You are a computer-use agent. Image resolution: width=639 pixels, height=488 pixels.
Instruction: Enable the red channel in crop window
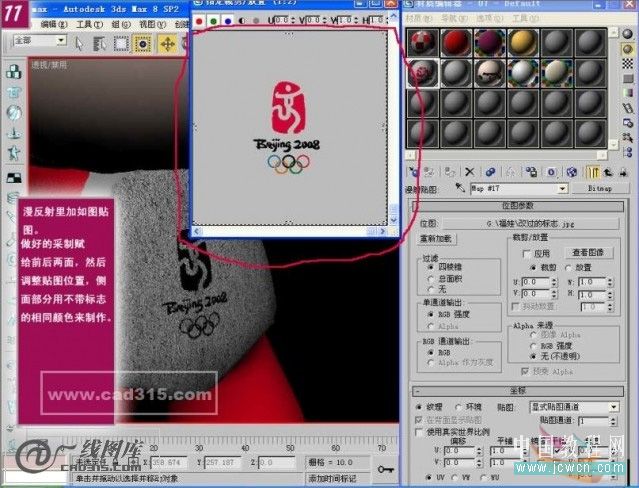point(199,20)
